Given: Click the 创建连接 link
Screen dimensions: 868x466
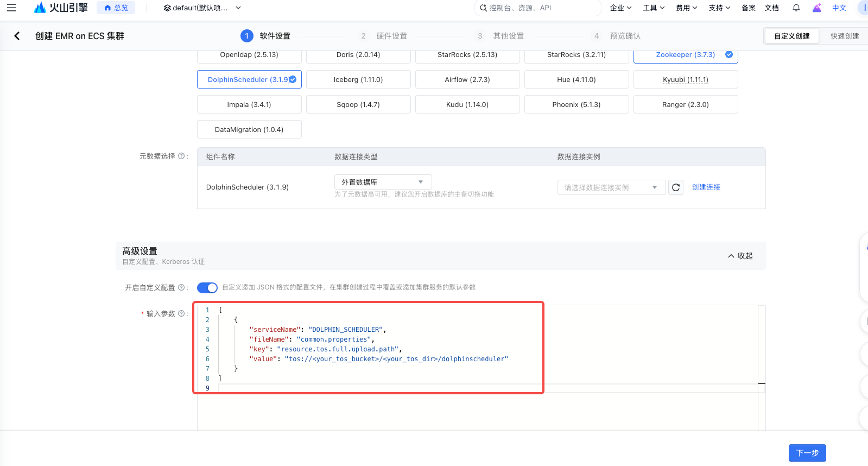Looking at the screenshot, I should tap(706, 187).
